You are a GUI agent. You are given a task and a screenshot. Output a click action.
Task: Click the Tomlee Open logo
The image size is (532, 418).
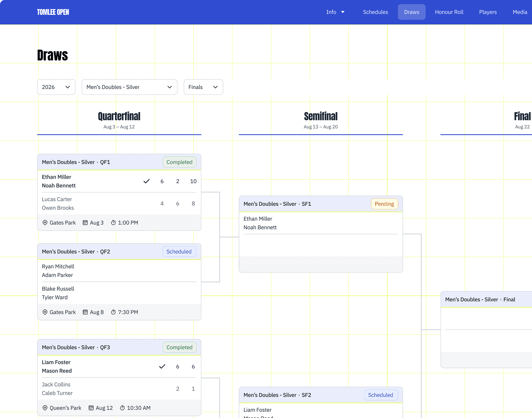53,12
